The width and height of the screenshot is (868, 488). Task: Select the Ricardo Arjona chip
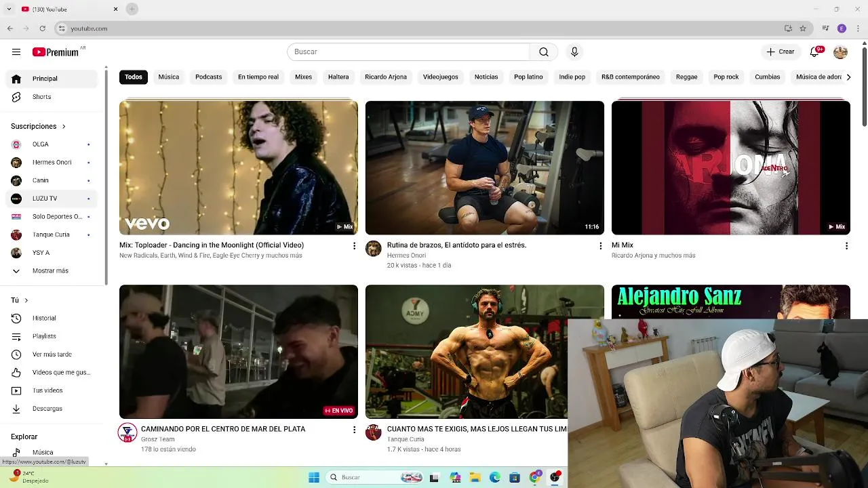point(386,77)
